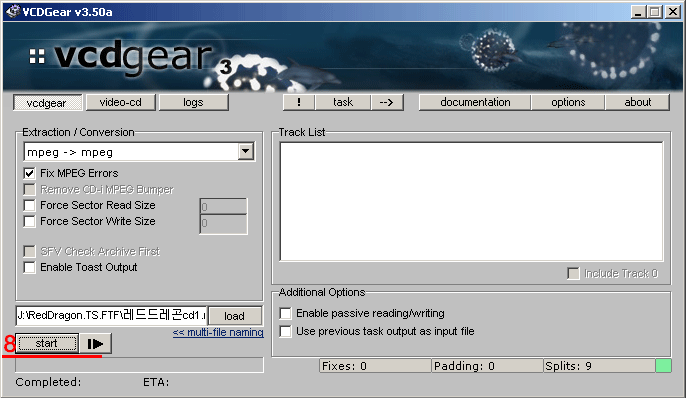Minimize the VCDGear window
686x398 pixels.
(638, 12)
